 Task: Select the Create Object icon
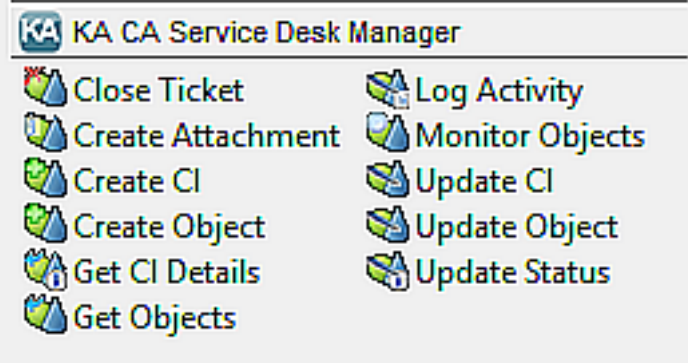click(46, 223)
